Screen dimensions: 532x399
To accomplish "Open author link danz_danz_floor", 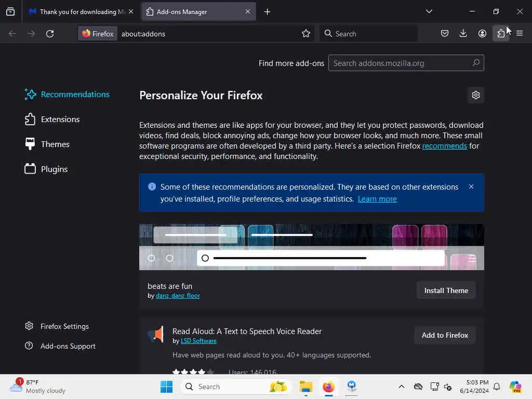I will pyautogui.click(x=178, y=296).
